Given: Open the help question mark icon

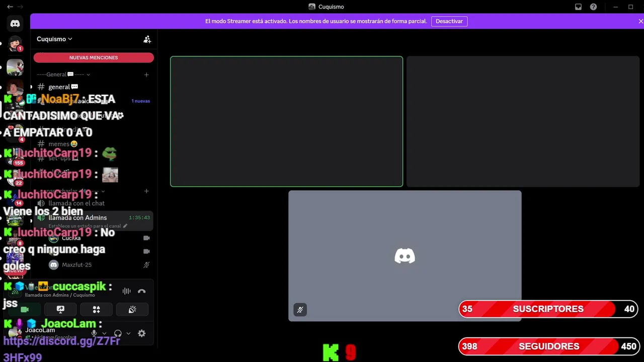Looking at the screenshot, I should pyautogui.click(x=593, y=7).
